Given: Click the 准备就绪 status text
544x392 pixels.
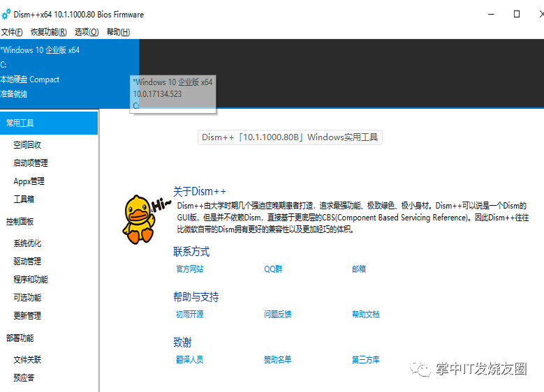Looking at the screenshot, I should point(14,94).
